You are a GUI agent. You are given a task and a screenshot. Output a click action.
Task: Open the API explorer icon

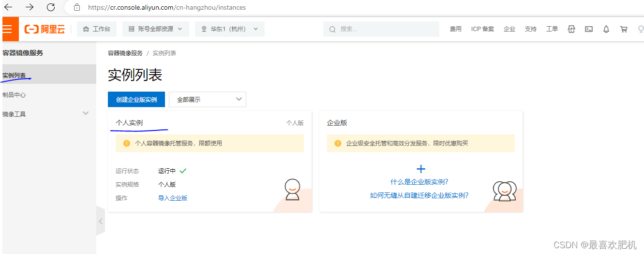571,29
